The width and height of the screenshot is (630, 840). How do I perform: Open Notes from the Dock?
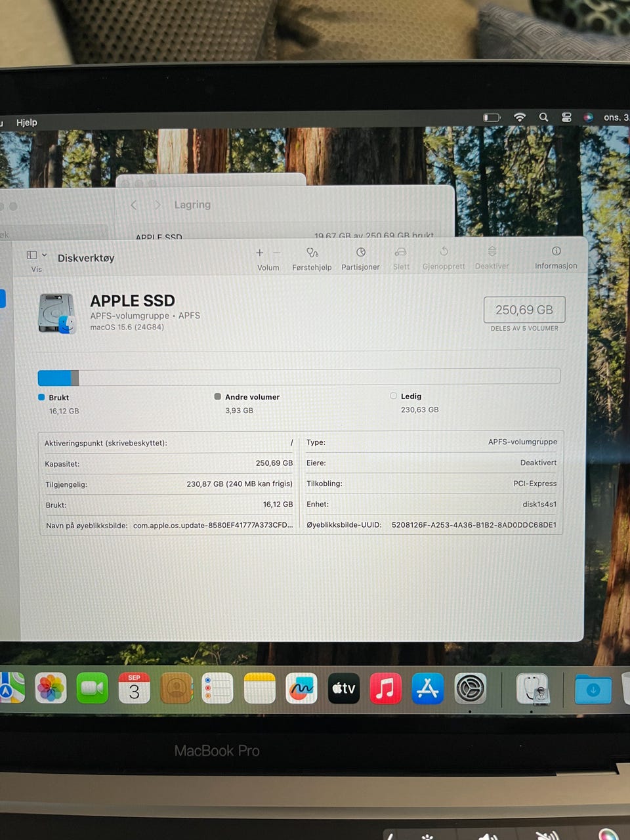click(259, 688)
